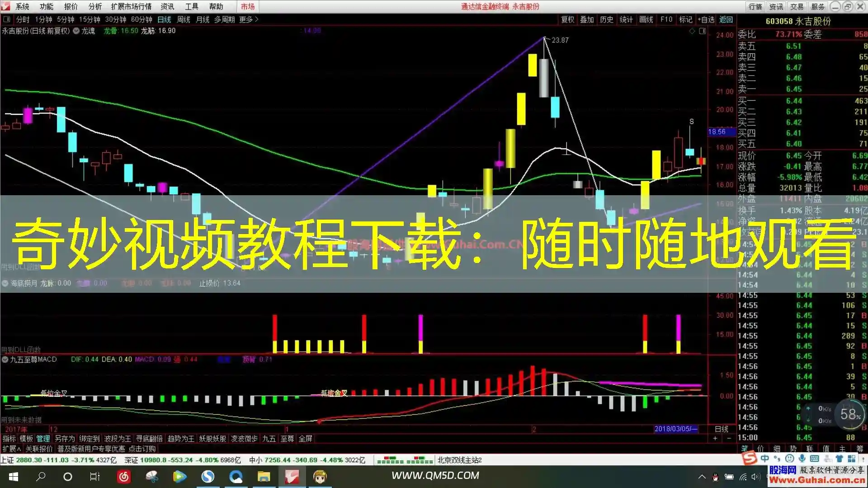
Task: Open the 报价 menu
Action: pos(71,6)
